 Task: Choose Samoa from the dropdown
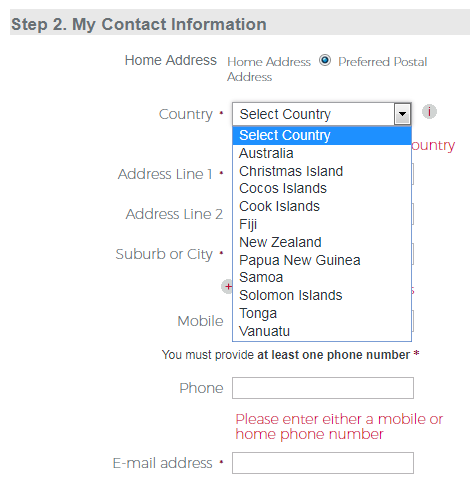(322, 278)
